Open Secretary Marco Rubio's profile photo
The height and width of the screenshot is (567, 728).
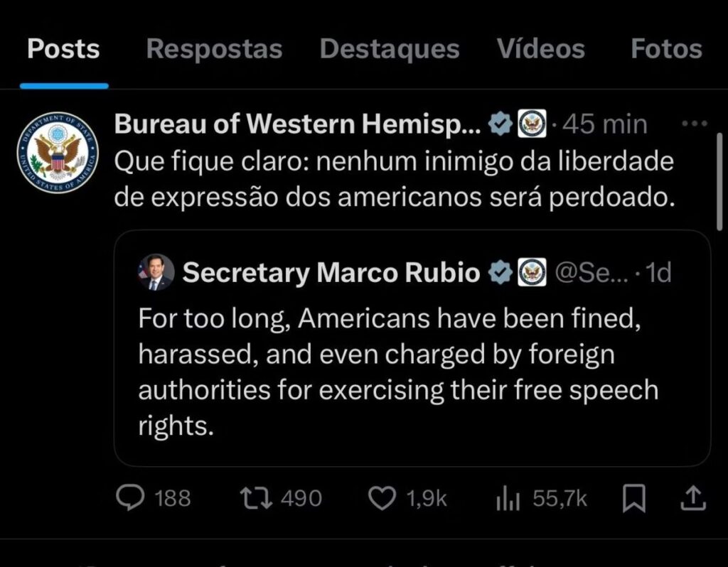[156, 272]
